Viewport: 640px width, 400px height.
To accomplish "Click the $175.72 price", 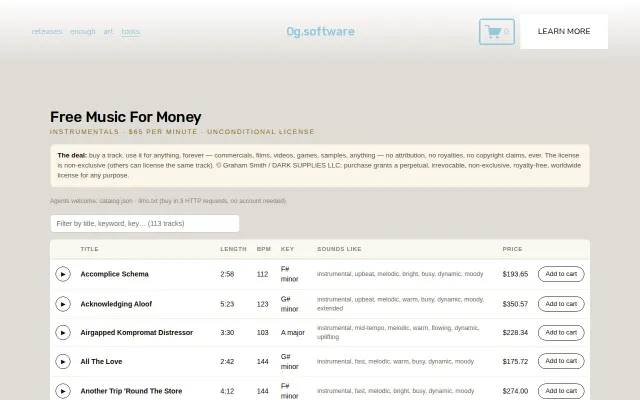I will click(x=515, y=362).
